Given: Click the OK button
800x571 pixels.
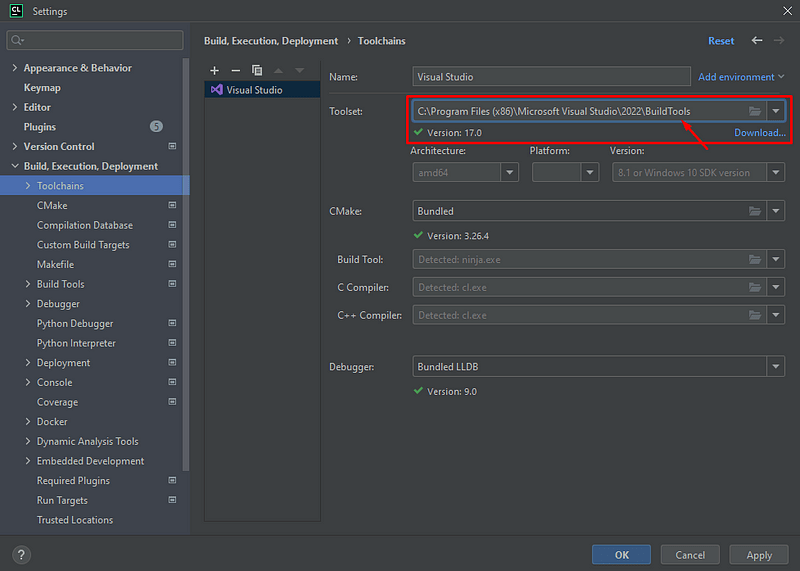Looking at the screenshot, I should 621,555.
